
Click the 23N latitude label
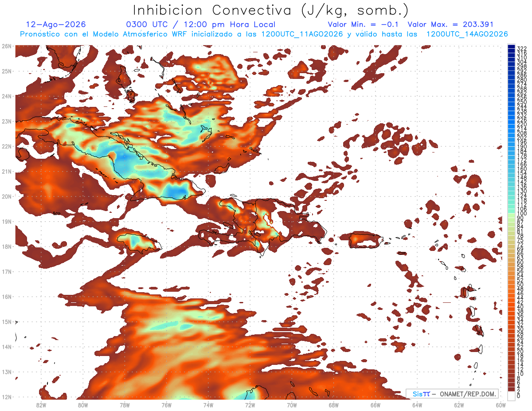[7, 121]
